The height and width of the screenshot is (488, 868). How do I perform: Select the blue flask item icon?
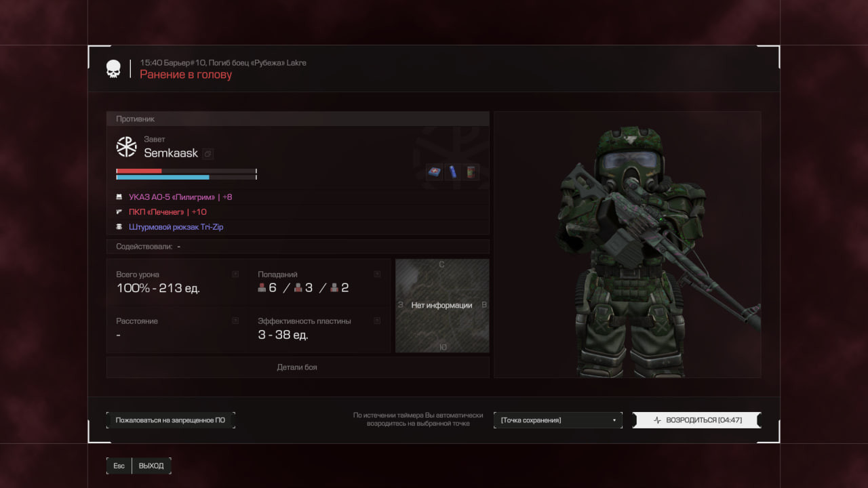pos(452,172)
